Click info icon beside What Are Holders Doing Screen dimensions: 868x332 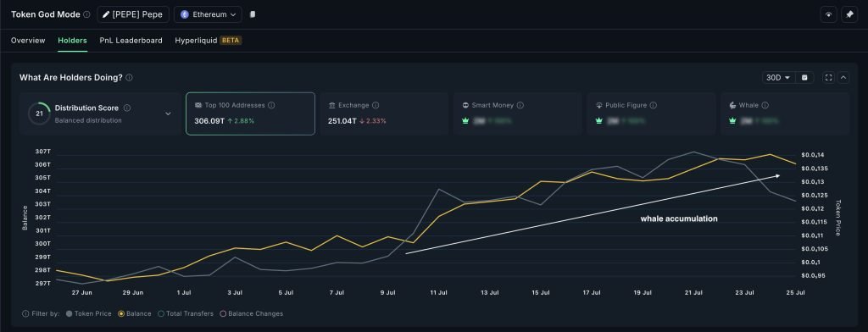129,77
